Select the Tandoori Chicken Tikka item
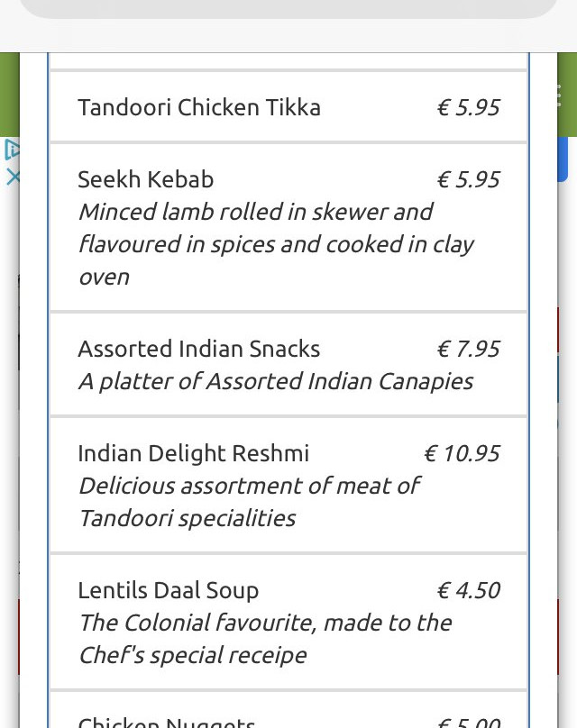This screenshot has height=728, width=577. point(288,107)
